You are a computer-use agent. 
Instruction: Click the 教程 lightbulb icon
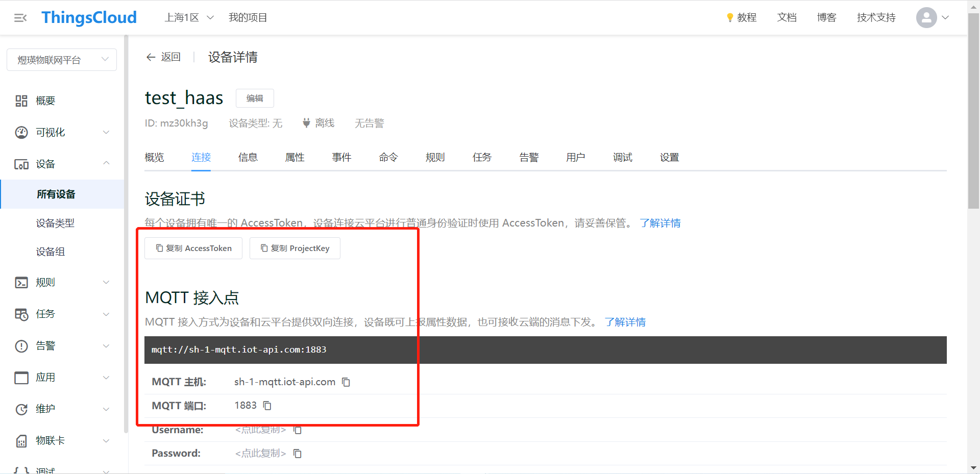(730, 18)
